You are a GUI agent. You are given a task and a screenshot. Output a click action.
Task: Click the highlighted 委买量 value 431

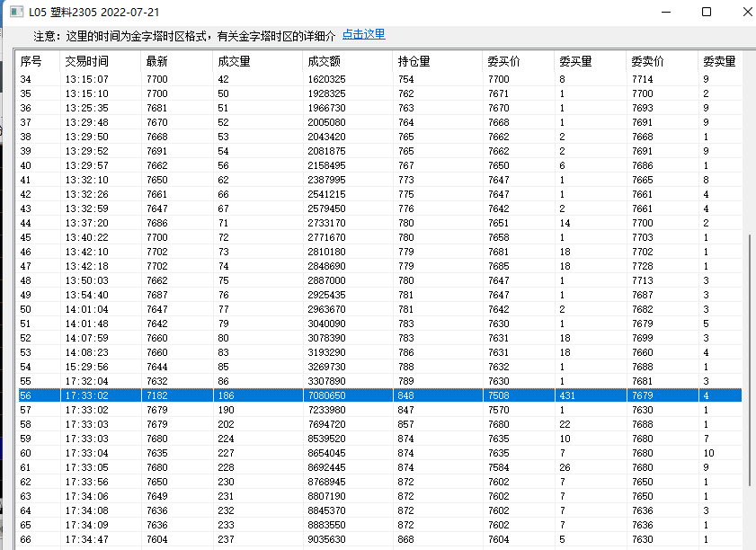click(567, 395)
